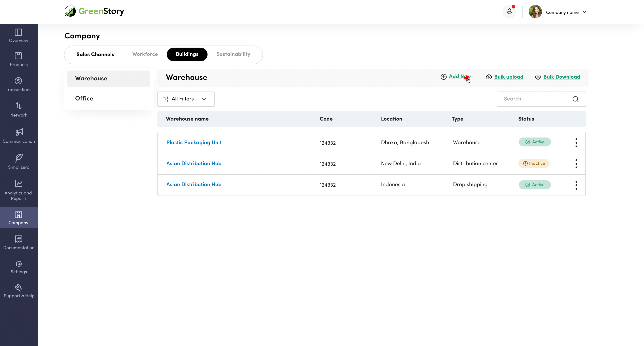Switch to the Workforce tab
This screenshot has height=346, width=644.
145,54
